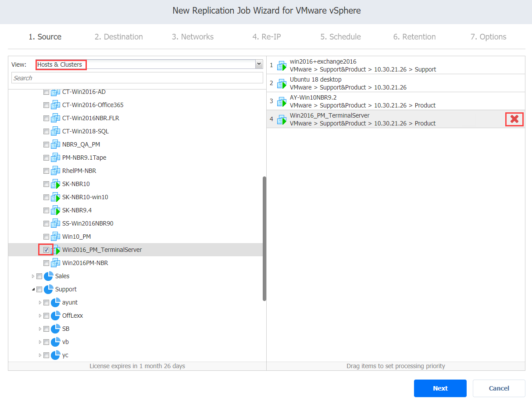Remove Win2016_PM_TerminalServer with red X
532x398 pixels.
click(514, 119)
